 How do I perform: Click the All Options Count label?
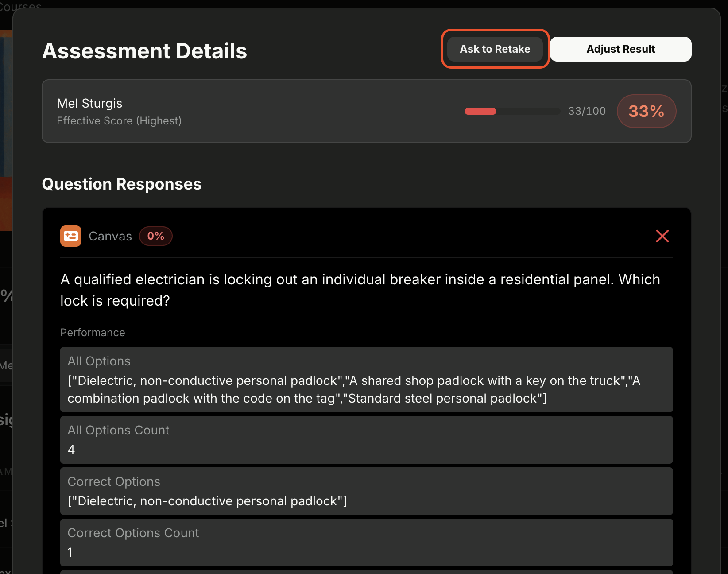click(x=118, y=430)
